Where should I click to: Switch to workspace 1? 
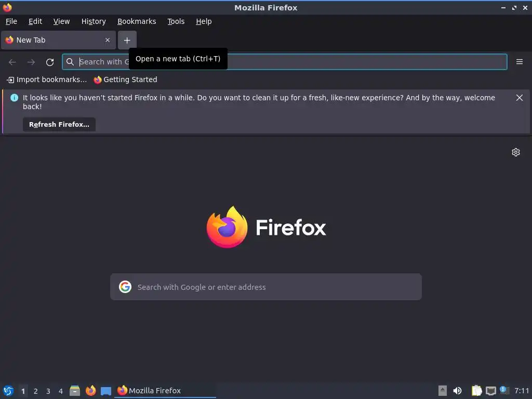coord(23,391)
